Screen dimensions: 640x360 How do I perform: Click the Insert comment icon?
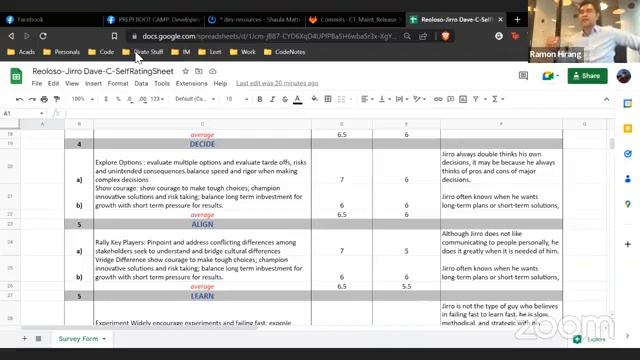tap(451, 99)
